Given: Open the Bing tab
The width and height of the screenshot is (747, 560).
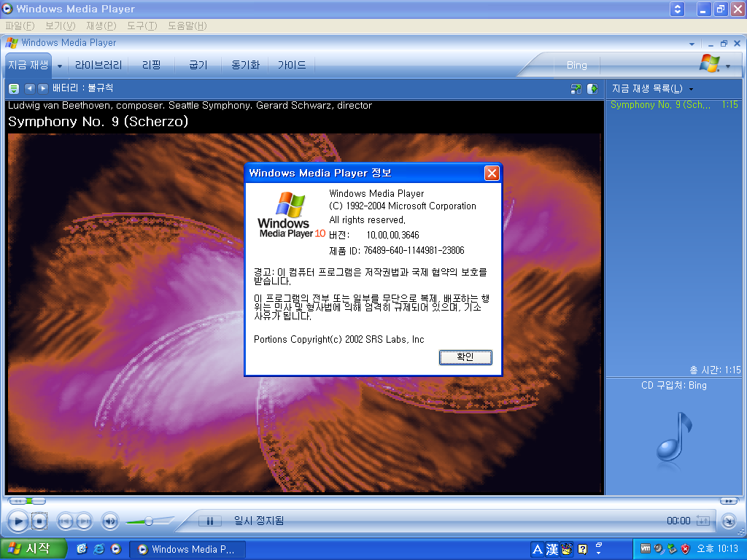Looking at the screenshot, I should (576, 65).
